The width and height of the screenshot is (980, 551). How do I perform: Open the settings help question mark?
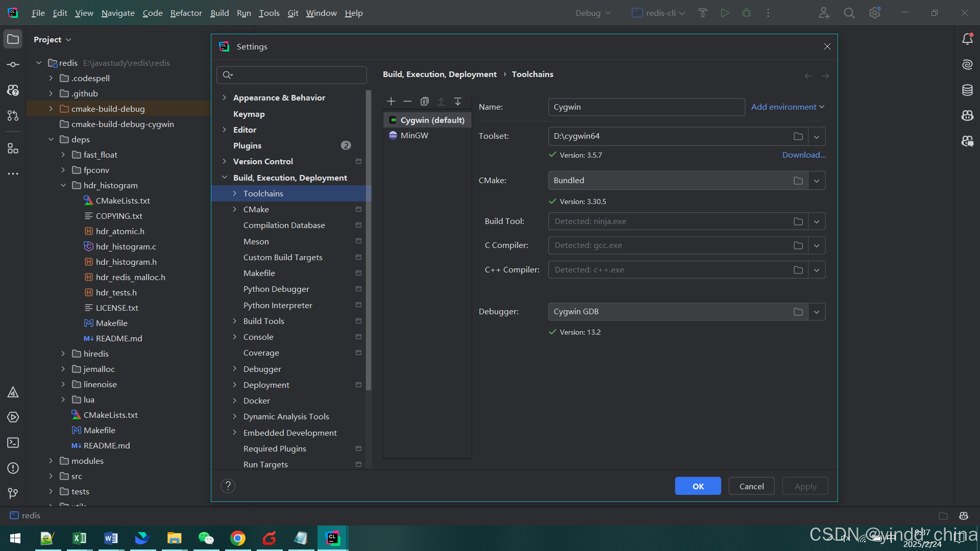[228, 486]
